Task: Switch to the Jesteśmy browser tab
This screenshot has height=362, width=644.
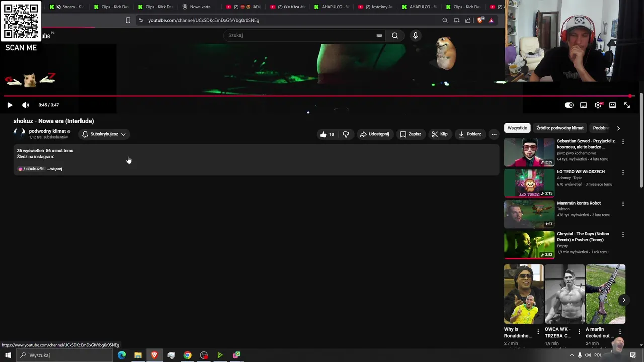Action: pos(375,7)
